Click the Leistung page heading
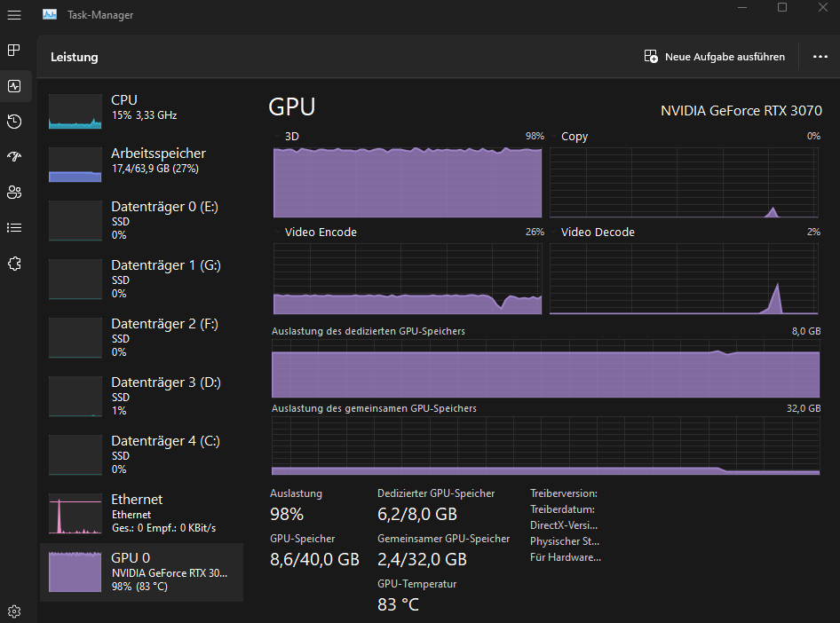The image size is (840, 623). click(x=75, y=58)
